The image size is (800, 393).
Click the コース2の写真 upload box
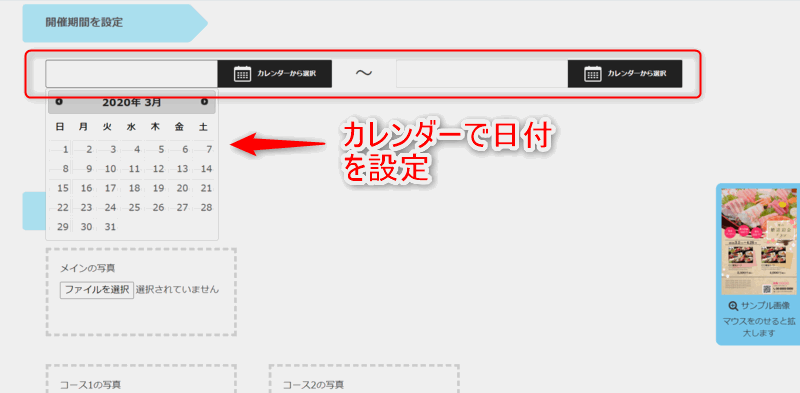click(x=364, y=379)
